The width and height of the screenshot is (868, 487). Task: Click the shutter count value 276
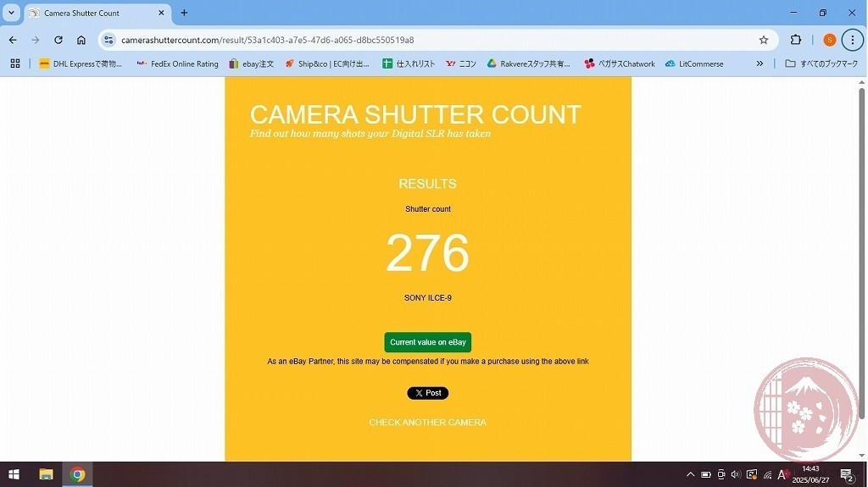tap(427, 253)
